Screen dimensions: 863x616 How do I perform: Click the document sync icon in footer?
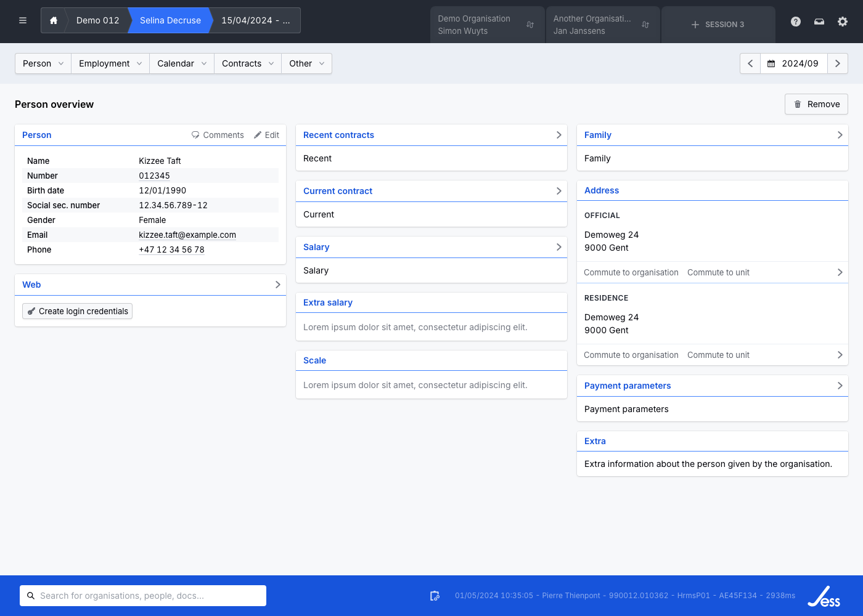(435, 596)
